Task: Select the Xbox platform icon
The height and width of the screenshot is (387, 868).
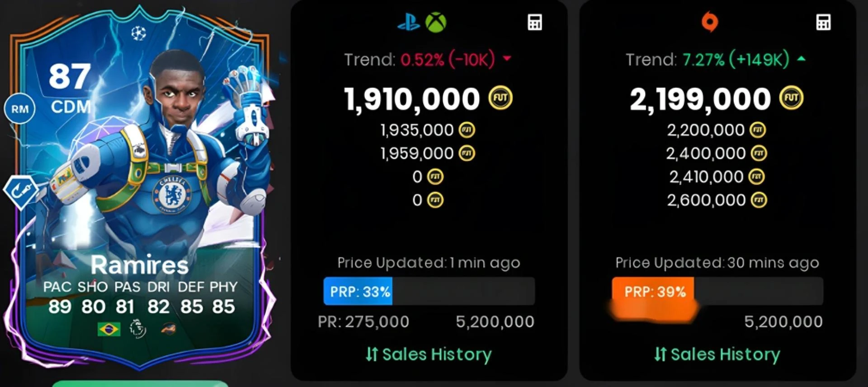Action: click(x=436, y=22)
